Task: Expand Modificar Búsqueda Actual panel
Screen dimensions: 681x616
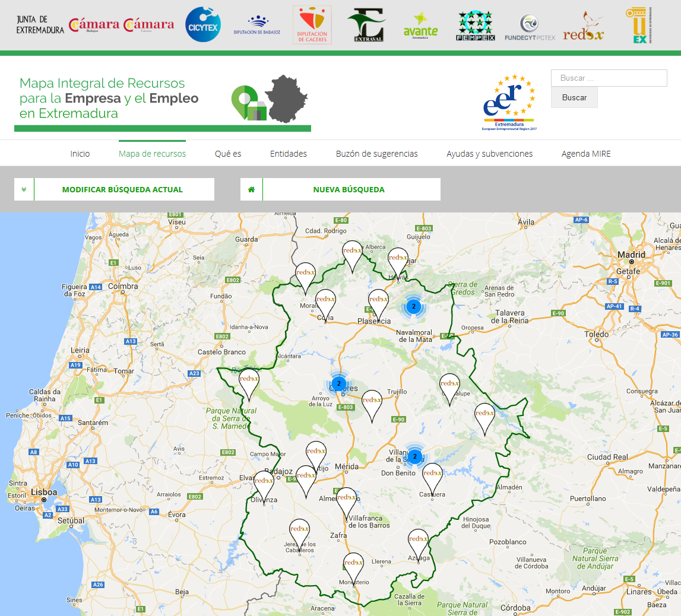Action: (x=122, y=190)
